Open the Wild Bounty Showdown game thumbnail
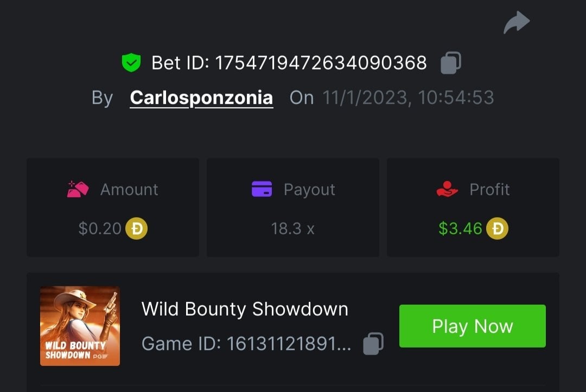 pyautogui.click(x=80, y=326)
